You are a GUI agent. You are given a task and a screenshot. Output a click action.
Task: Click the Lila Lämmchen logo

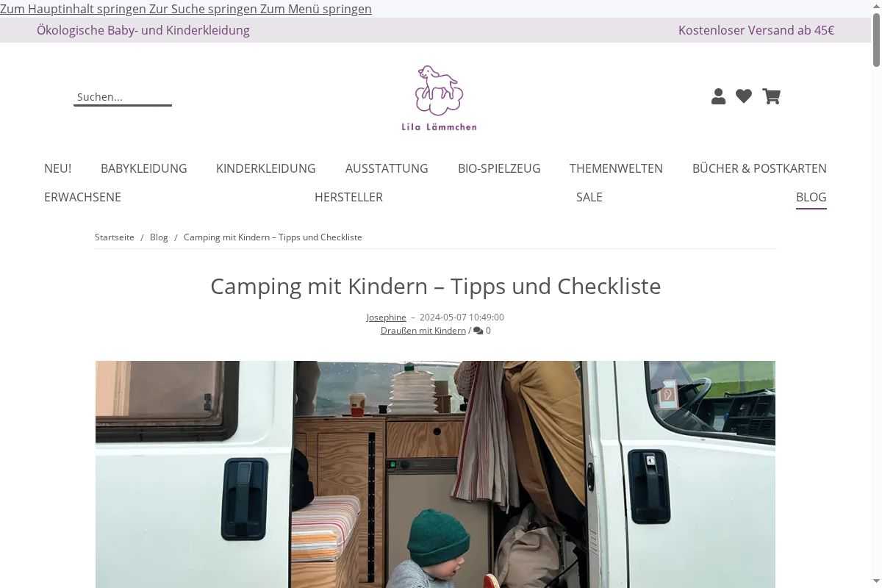[x=439, y=98]
